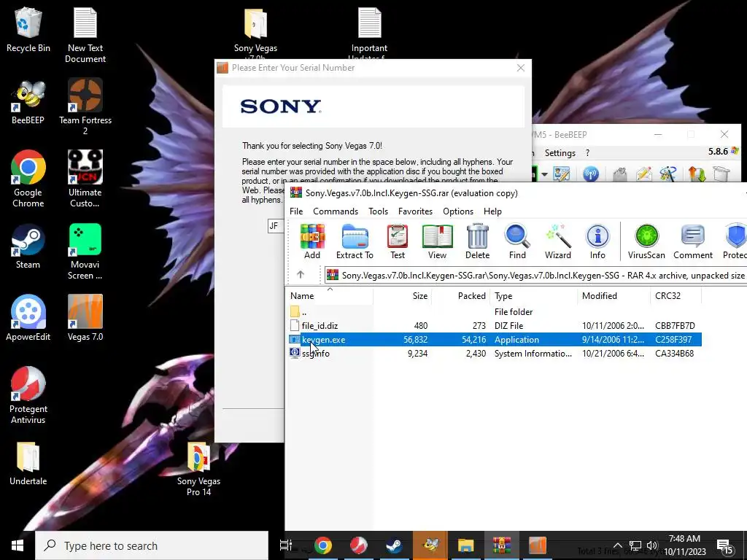Open volume control in system tray

click(x=652, y=545)
